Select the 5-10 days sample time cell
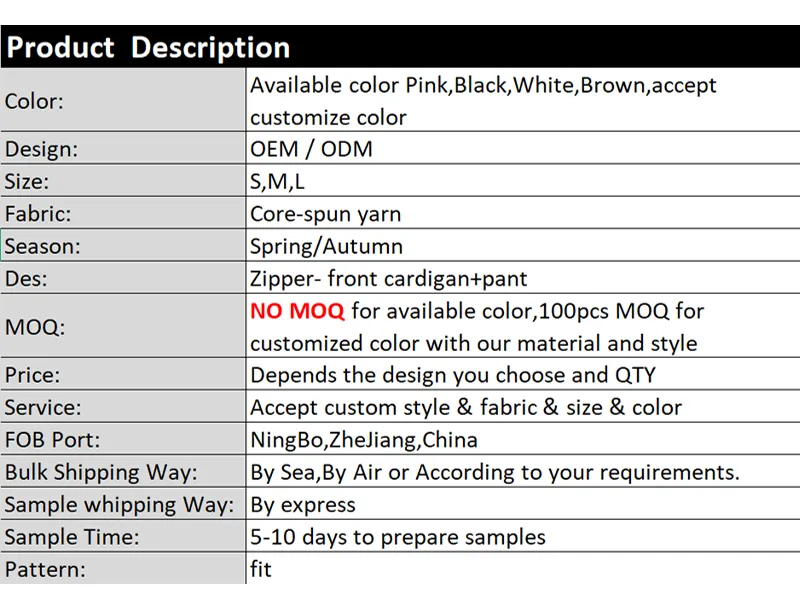The image size is (800, 600). pos(522,537)
